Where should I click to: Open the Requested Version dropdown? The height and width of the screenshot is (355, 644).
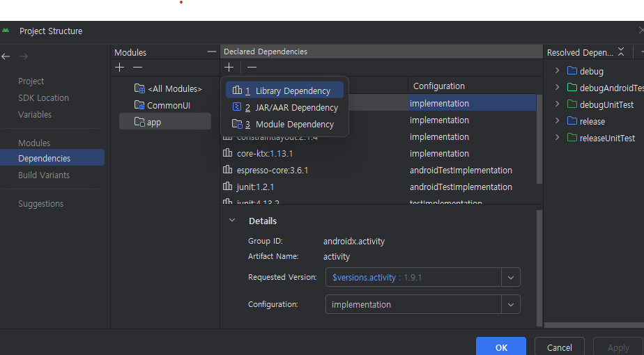(511, 277)
